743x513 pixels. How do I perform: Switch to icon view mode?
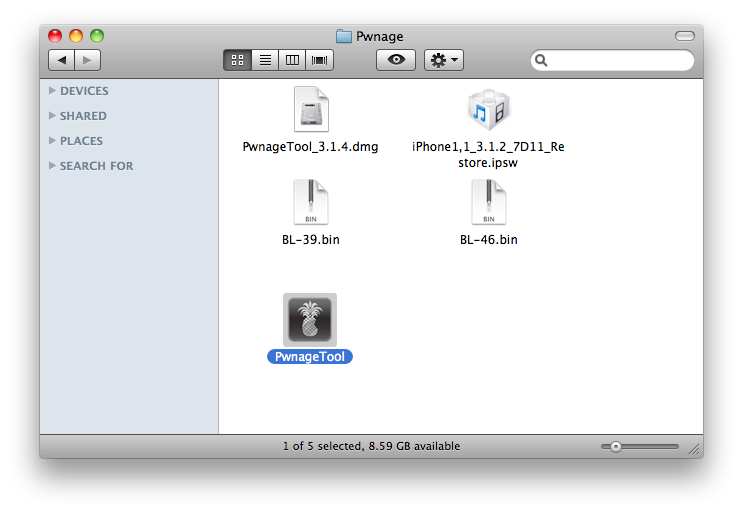coord(237,60)
